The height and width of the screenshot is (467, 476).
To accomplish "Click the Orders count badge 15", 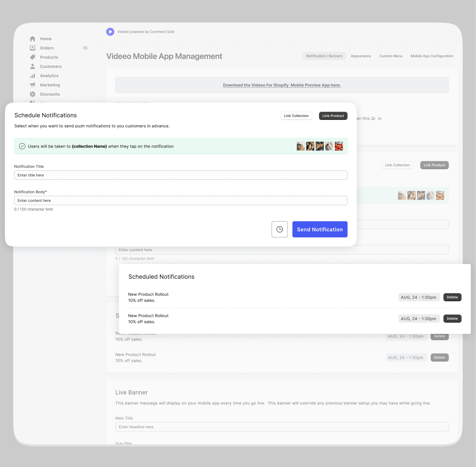I will [85, 48].
